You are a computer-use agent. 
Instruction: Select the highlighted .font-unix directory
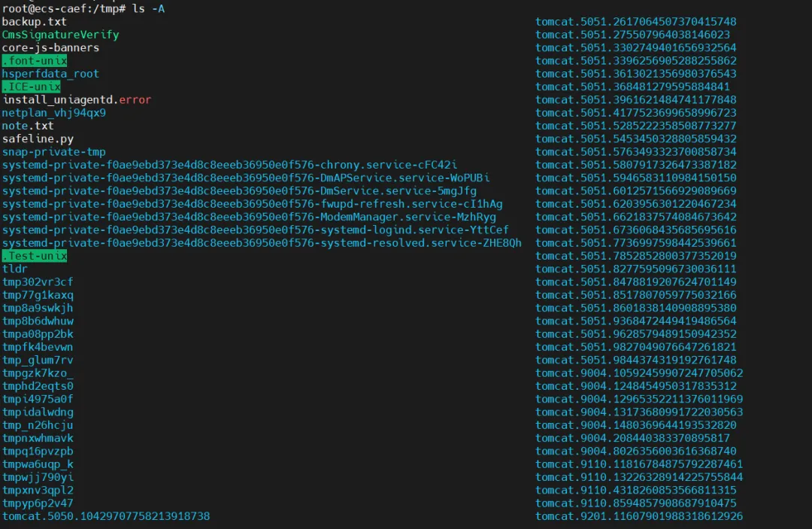(x=35, y=61)
